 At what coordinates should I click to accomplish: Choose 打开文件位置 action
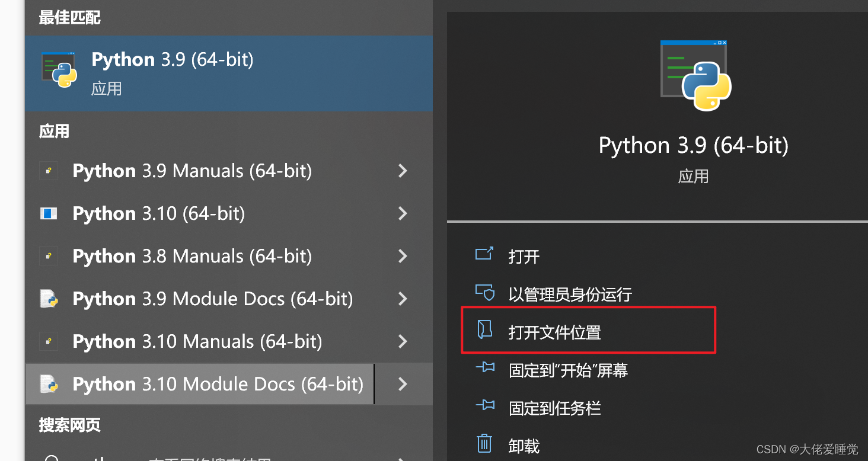[x=555, y=332]
